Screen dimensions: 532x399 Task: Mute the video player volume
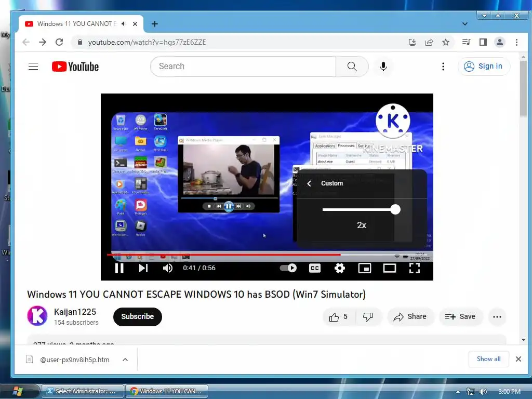168,268
